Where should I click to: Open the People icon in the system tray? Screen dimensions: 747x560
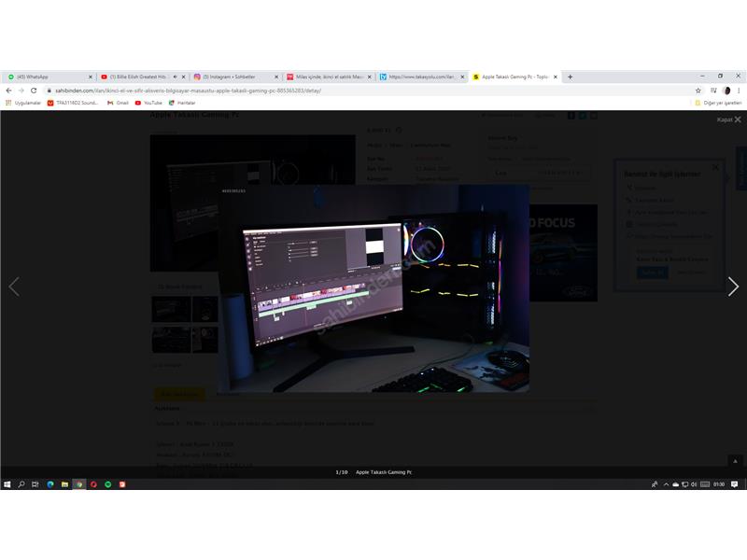(x=655, y=484)
